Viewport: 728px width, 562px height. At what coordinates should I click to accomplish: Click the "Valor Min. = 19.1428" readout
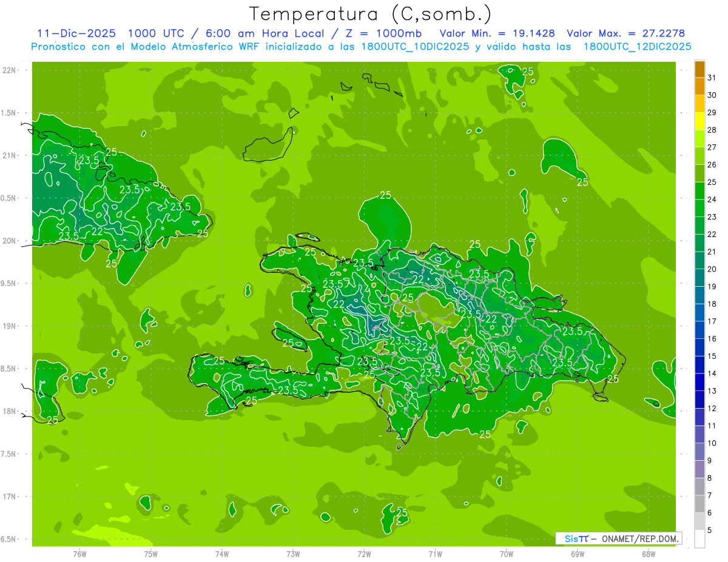click(x=497, y=33)
